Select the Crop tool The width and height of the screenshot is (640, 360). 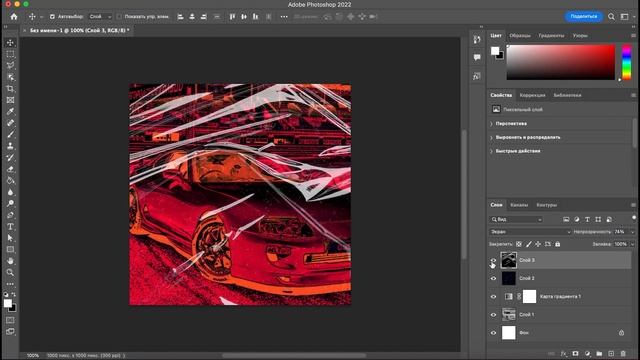pos(10,89)
